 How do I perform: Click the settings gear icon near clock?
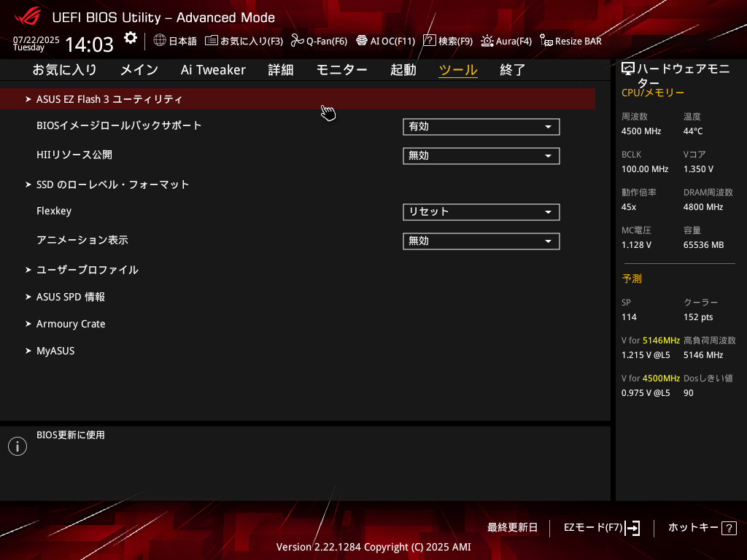(130, 38)
